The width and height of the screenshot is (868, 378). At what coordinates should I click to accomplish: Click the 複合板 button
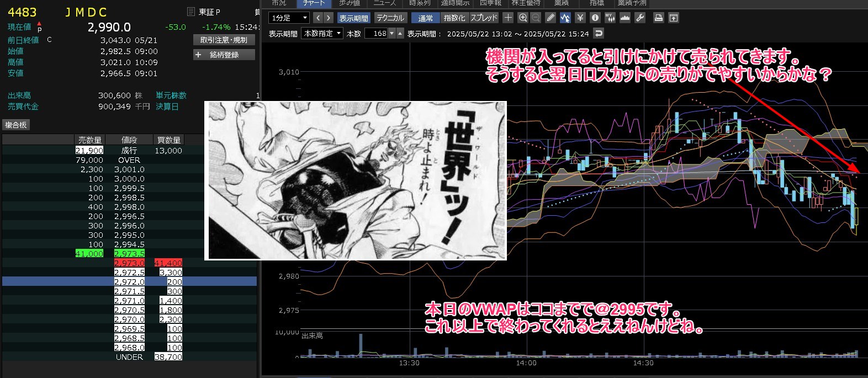pos(16,125)
